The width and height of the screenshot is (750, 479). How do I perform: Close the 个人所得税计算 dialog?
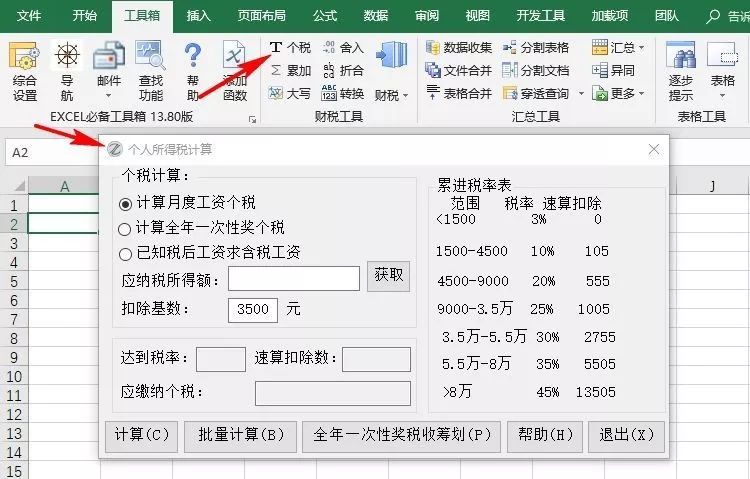click(654, 149)
